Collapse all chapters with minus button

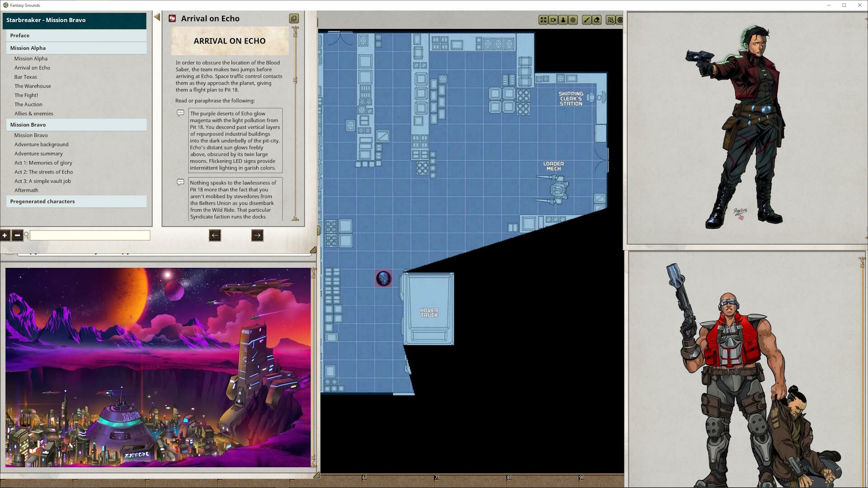click(x=17, y=235)
